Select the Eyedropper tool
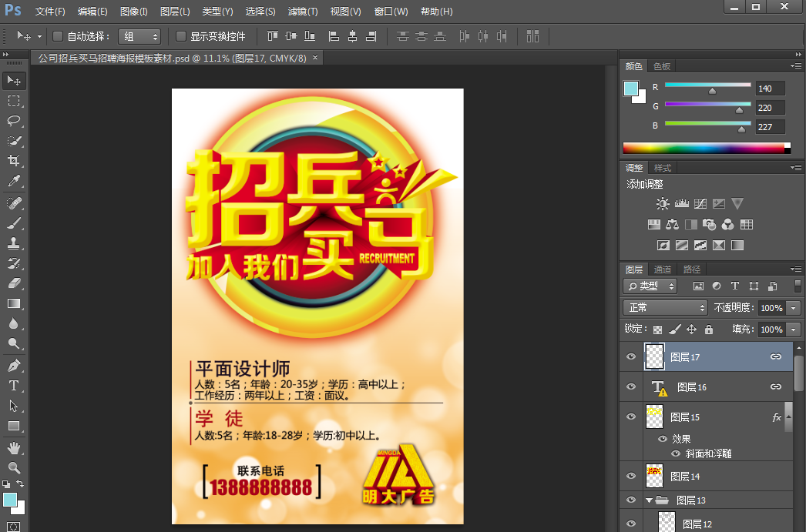 pyautogui.click(x=14, y=181)
